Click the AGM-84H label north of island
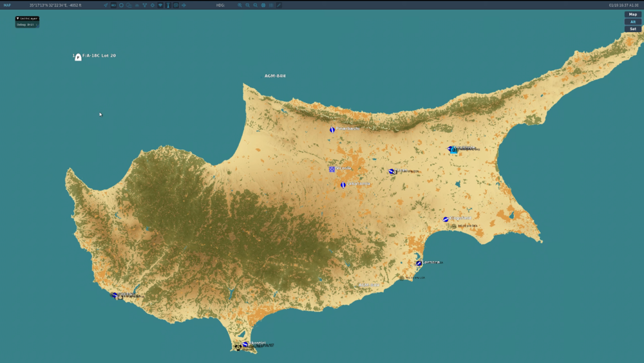 [275, 76]
